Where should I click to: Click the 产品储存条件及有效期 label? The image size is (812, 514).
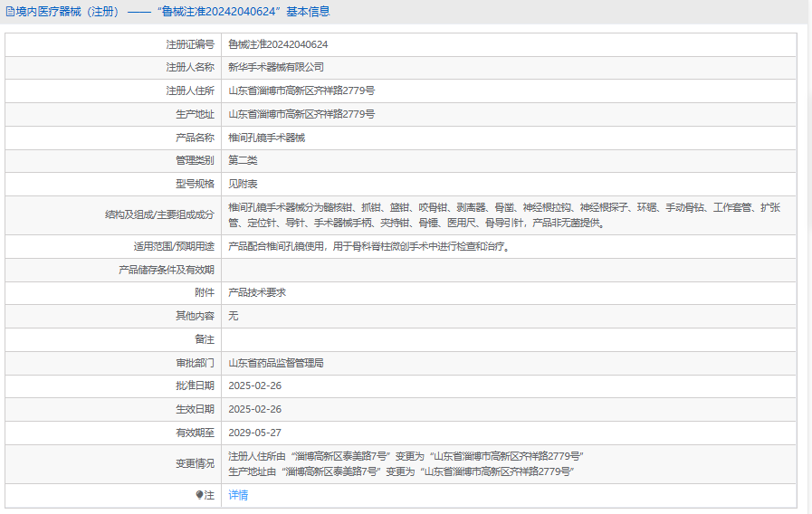pyautogui.click(x=167, y=270)
